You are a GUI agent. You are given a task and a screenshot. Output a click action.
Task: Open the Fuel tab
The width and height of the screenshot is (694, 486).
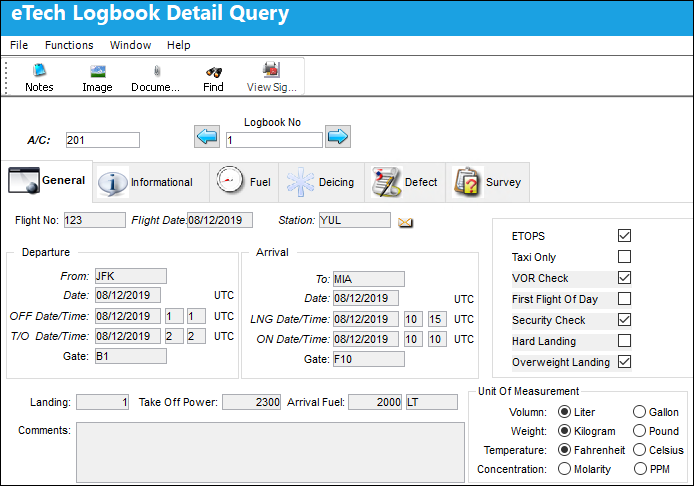coord(243,182)
